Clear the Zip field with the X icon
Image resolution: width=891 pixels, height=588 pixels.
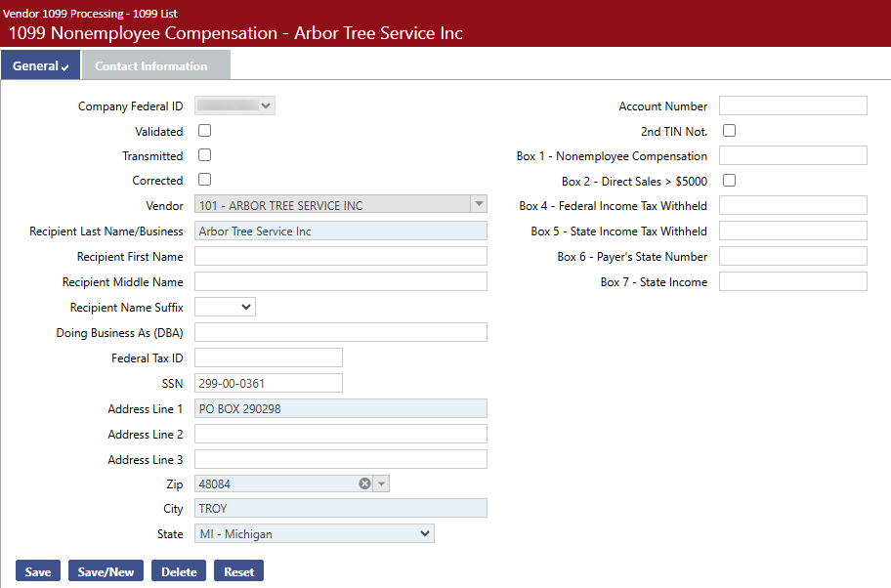click(x=364, y=483)
